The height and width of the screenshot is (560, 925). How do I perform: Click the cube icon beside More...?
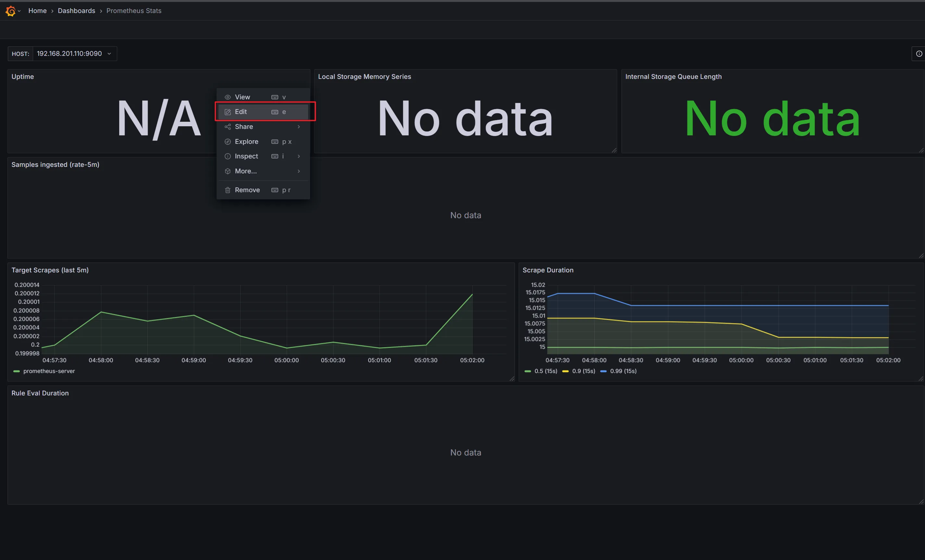pyautogui.click(x=228, y=171)
